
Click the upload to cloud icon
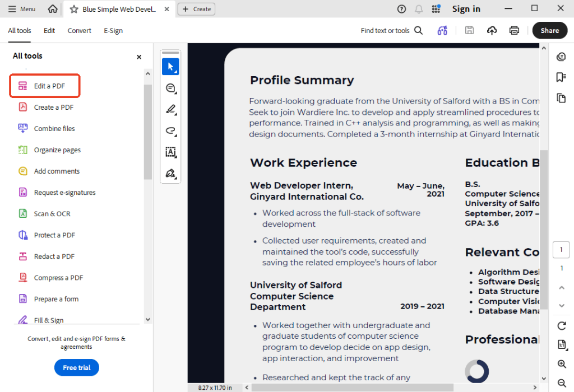492,31
